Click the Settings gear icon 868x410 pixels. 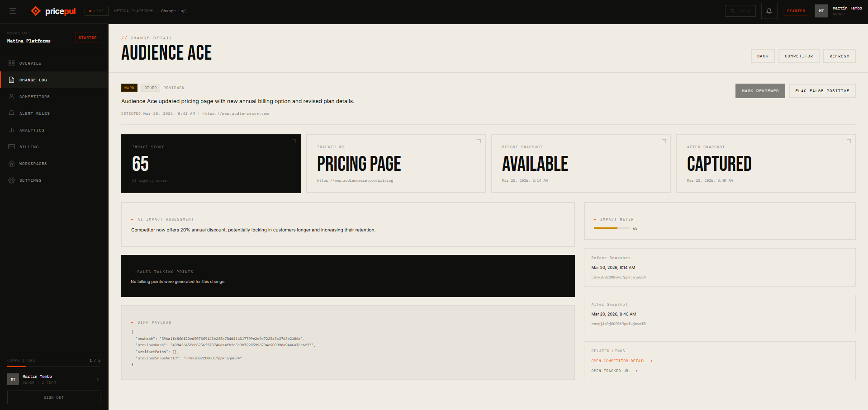[12, 180]
